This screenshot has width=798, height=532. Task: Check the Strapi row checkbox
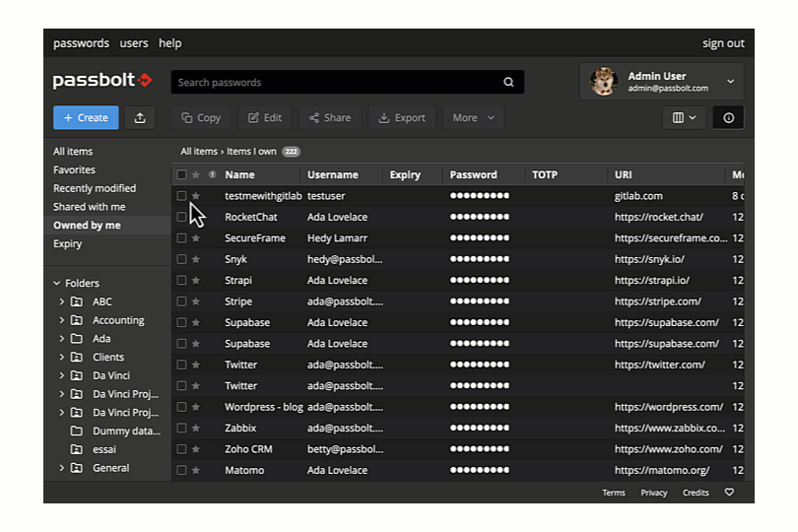[x=181, y=281]
